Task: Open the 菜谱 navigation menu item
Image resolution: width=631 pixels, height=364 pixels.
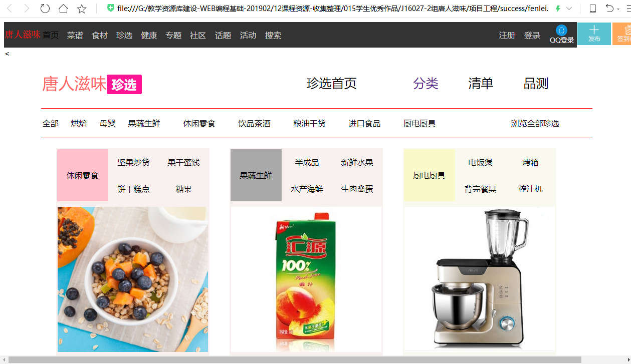Action: [75, 35]
